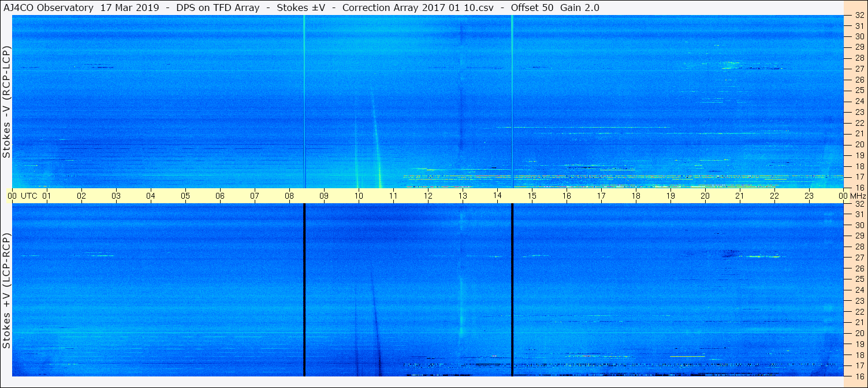Select the 17 hour mark on the time axis
868x388 pixels.
coord(601,196)
